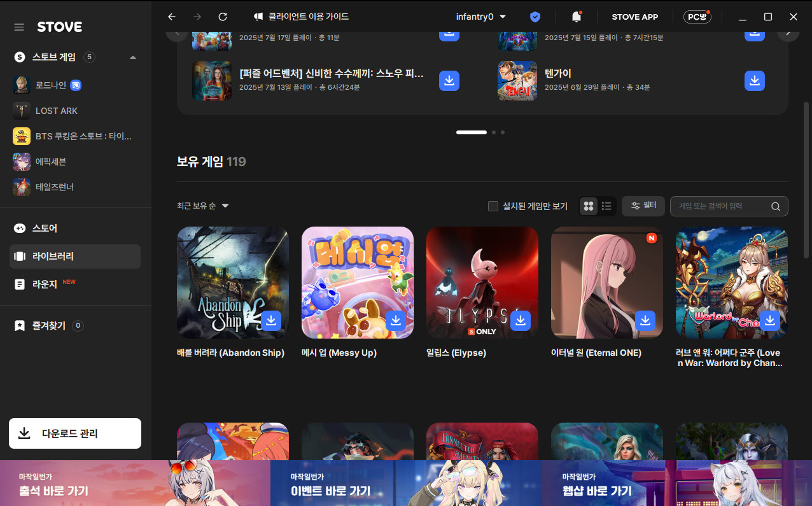Image resolution: width=812 pixels, height=506 pixels.
Task: Select the third carousel page dot
Action: click(x=503, y=132)
